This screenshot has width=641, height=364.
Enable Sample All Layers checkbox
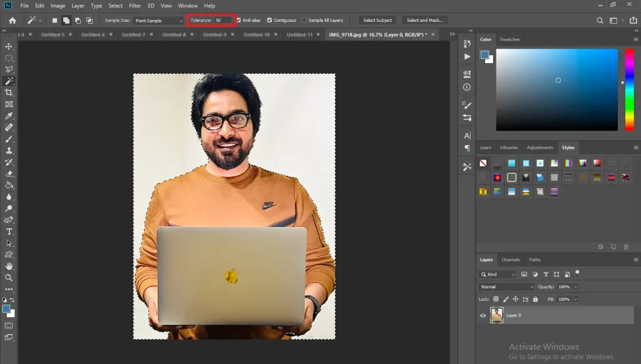coord(304,20)
